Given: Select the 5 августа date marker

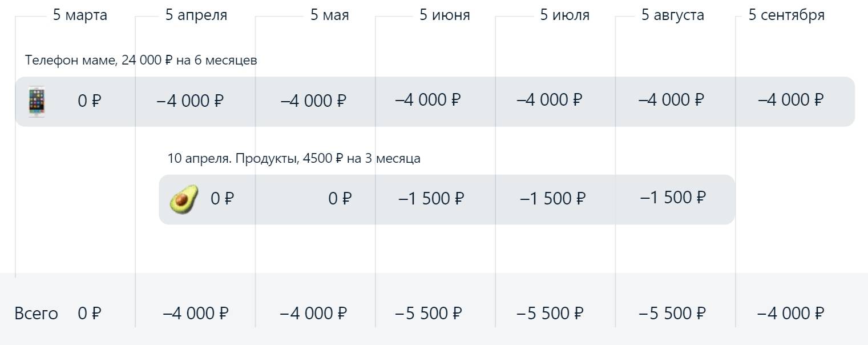Looking at the screenshot, I should [672, 15].
